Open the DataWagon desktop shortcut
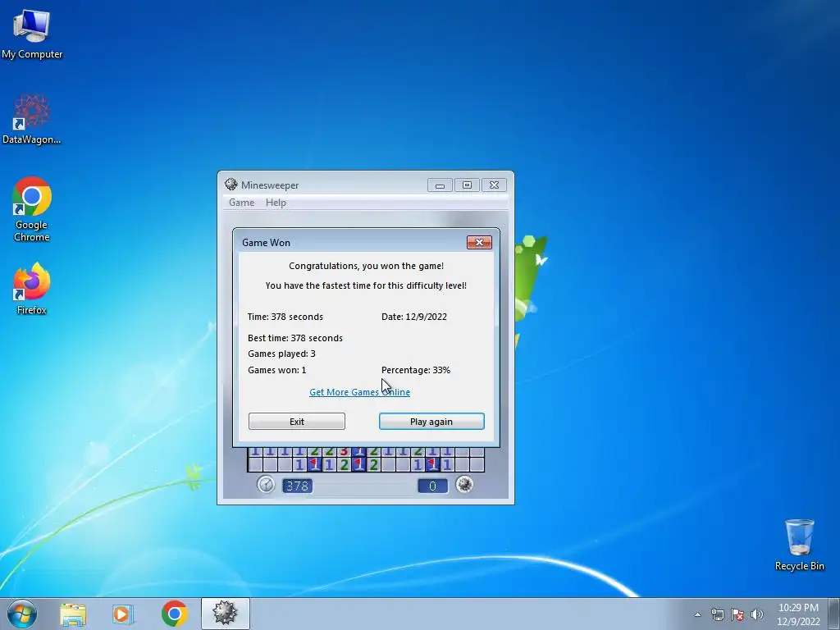The width and height of the screenshot is (840, 630). 32,119
